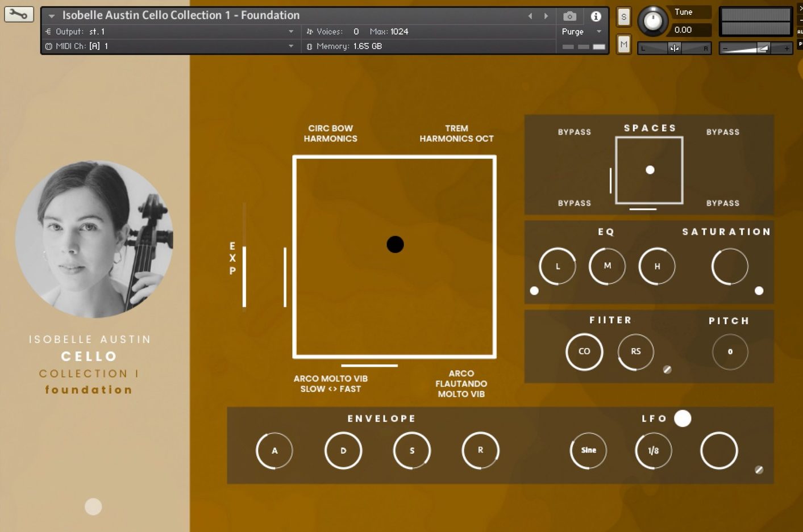Select previous instrument with left arrow
Viewport: 803px width, 532px height.
[530, 16]
